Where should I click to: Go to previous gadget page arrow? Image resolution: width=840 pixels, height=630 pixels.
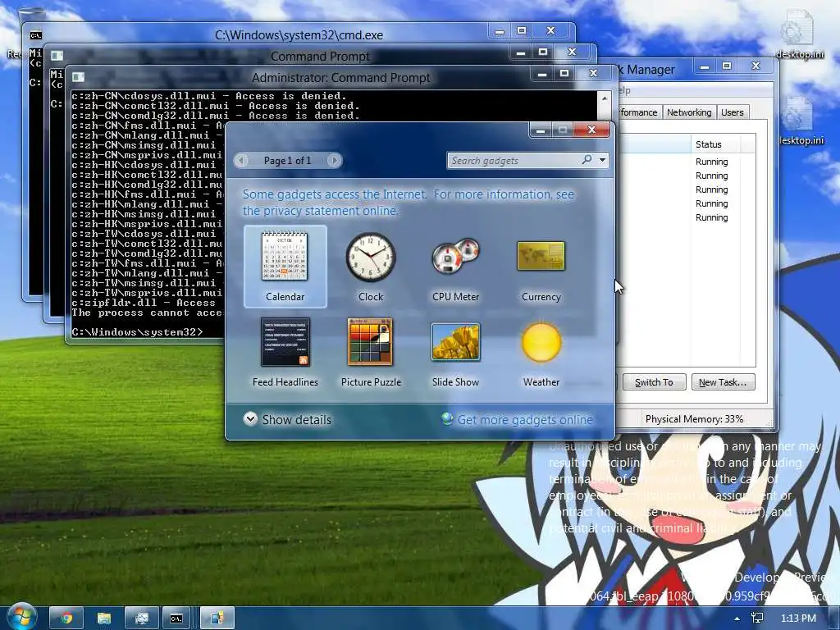242,160
